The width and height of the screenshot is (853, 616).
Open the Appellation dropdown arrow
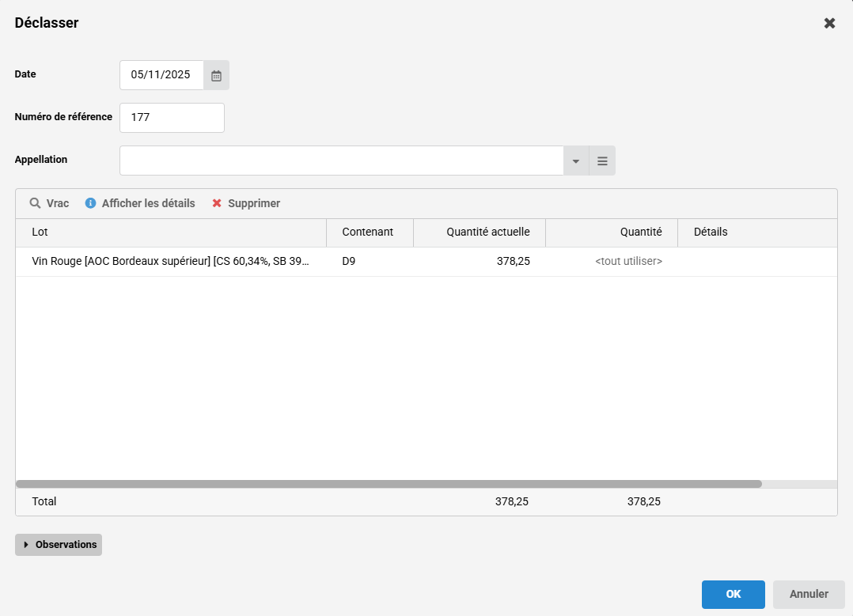coord(576,161)
